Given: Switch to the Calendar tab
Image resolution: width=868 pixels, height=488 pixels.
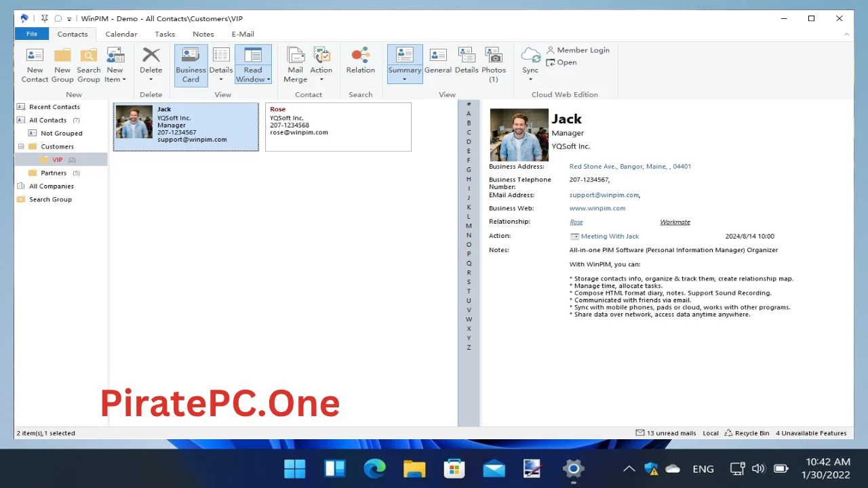Looking at the screenshot, I should (121, 34).
